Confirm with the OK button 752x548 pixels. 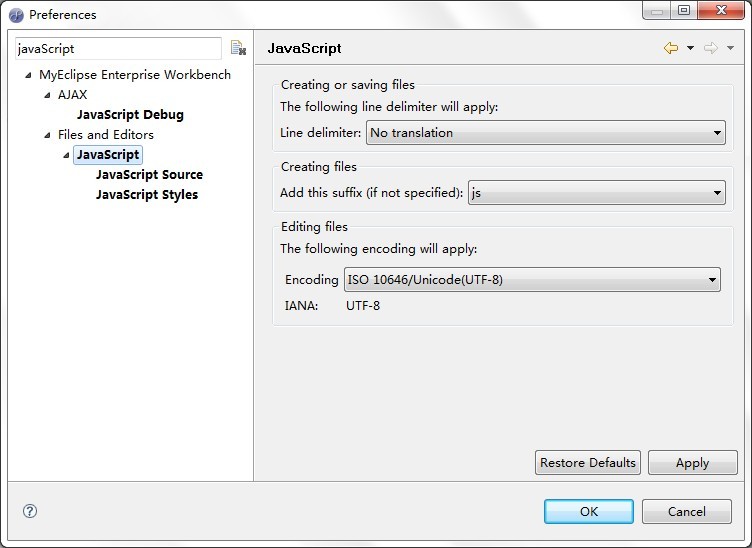coord(589,512)
